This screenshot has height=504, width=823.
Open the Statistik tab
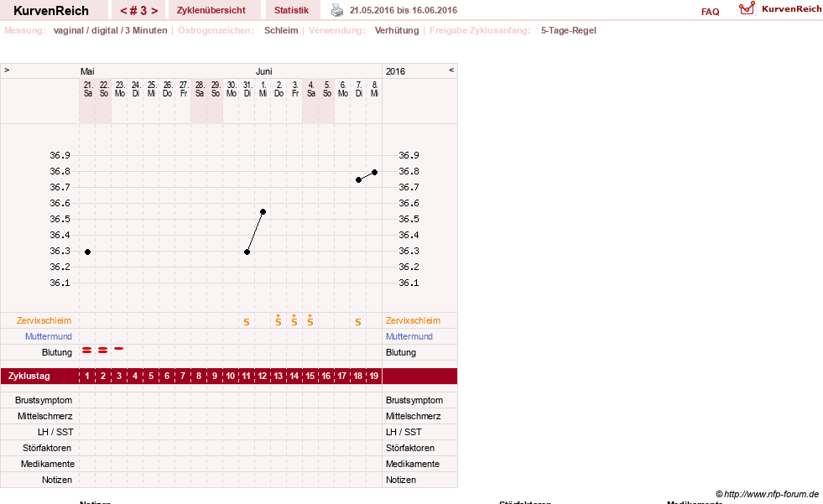click(291, 11)
